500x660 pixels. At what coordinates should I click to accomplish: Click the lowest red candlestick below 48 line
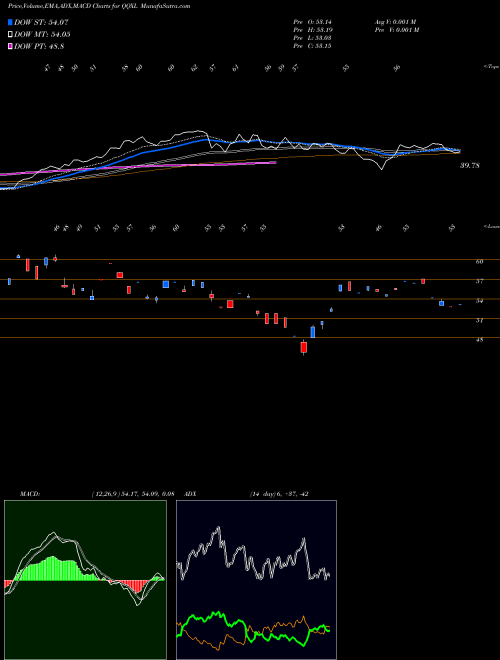304,347
